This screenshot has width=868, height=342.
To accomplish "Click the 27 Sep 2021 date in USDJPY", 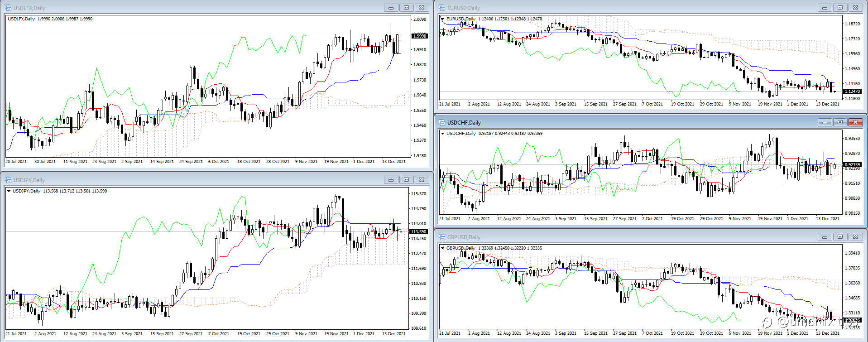I will [x=191, y=333].
